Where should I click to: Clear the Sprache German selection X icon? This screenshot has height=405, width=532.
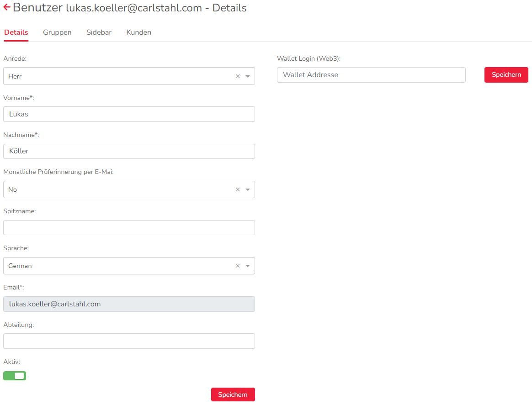point(238,266)
